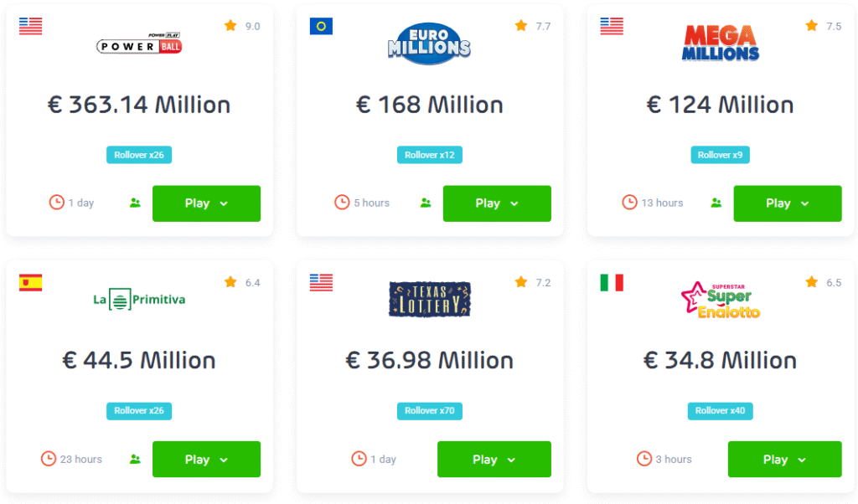858x504 pixels.
Task: Click the Texas Lottery logo
Action: tap(429, 300)
